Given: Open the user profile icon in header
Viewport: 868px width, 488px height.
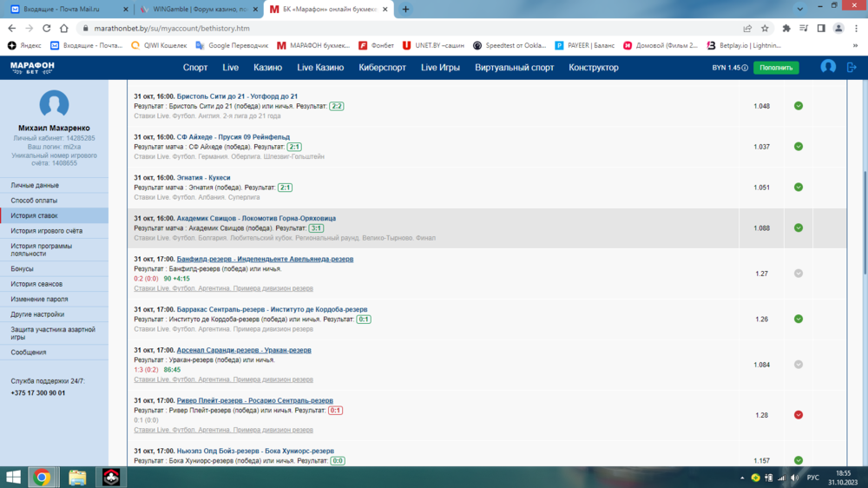Looking at the screenshot, I should pyautogui.click(x=828, y=67).
